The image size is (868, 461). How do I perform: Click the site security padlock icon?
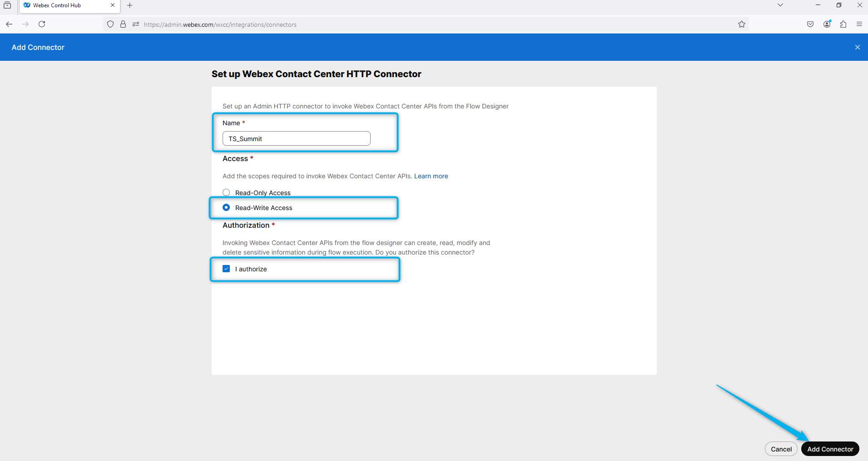(123, 24)
